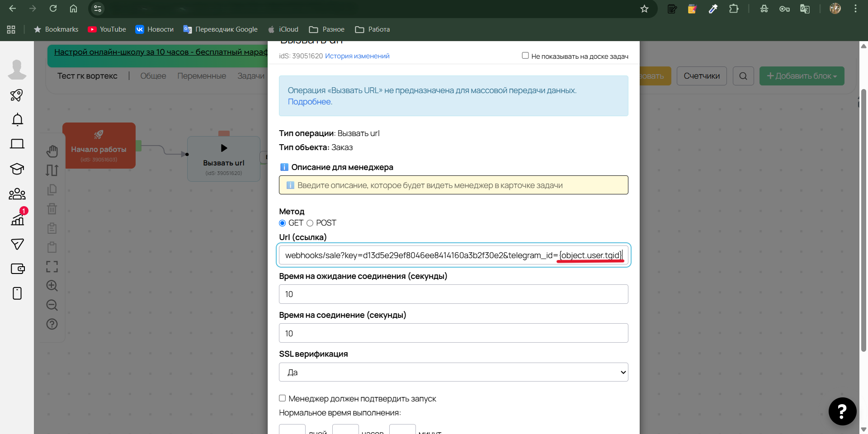The height and width of the screenshot is (434, 868).
Task: Click inside the Url (ссылка) input field
Action: (x=453, y=255)
